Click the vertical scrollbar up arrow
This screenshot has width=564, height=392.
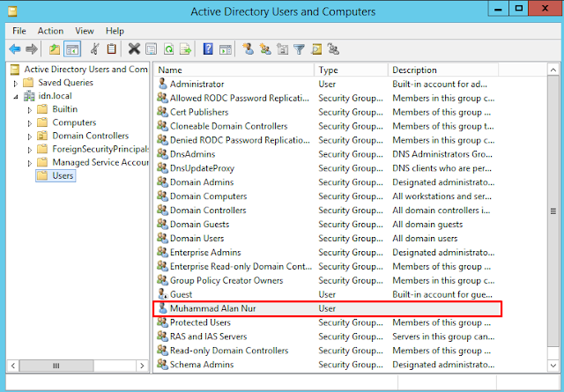(x=553, y=70)
